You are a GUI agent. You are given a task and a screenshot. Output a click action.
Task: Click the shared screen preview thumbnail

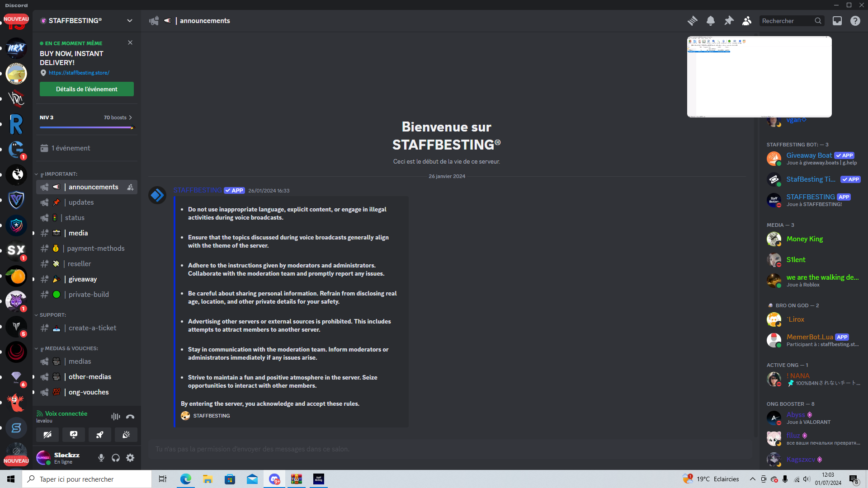pos(759,77)
